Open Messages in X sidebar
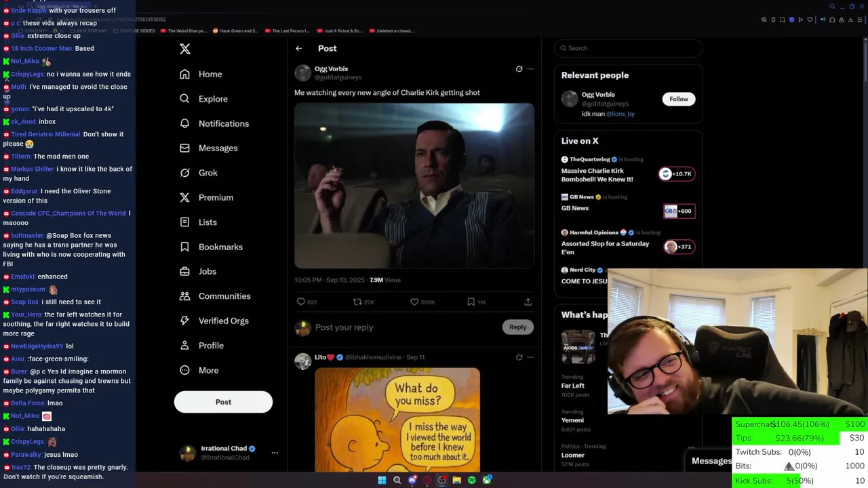This screenshot has width=868, height=488. 208,148
